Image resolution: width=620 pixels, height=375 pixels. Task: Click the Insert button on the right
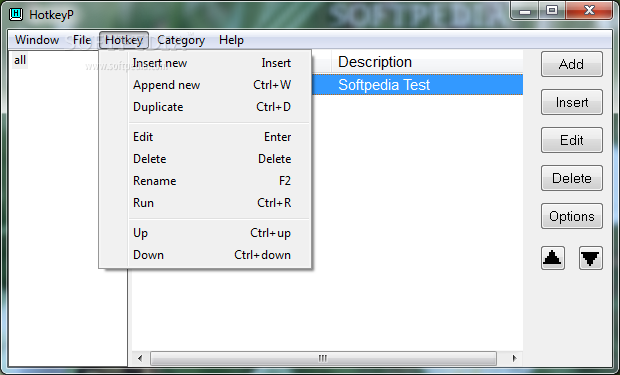572,102
